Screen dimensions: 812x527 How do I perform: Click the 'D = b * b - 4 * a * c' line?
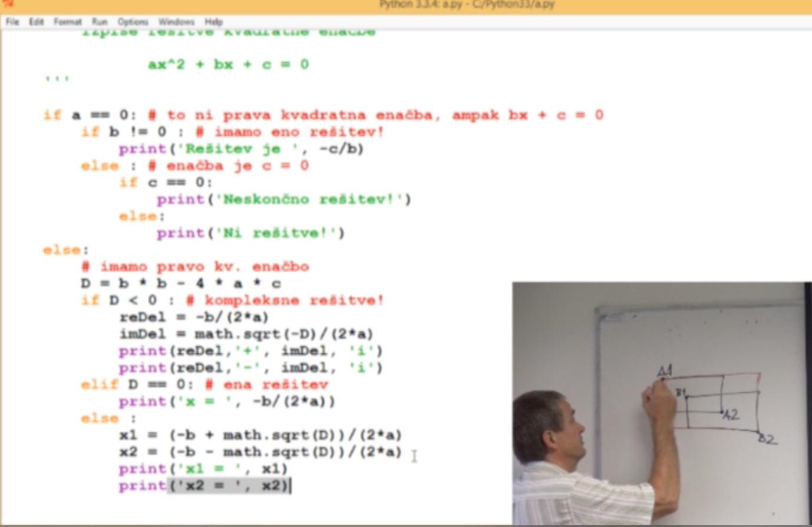point(180,284)
